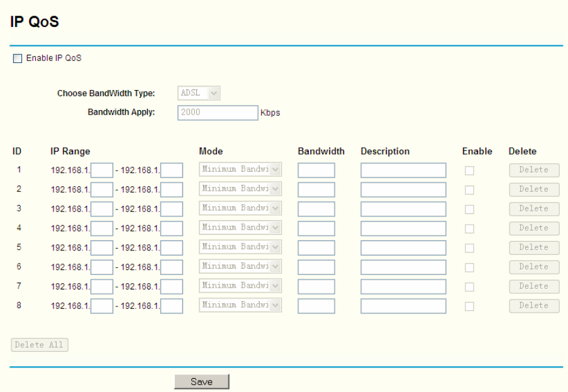Viewport: 568px width, 392px height.
Task: Tick the Enable checkbox for rule 1
Action: pos(469,171)
